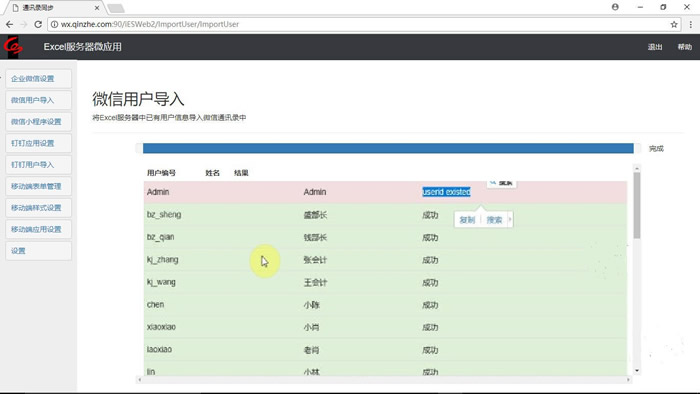This screenshot has width=700, height=394.
Task: Close the 通讯录同步 browser tab
Action: pyautogui.click(x=97, y=8)
